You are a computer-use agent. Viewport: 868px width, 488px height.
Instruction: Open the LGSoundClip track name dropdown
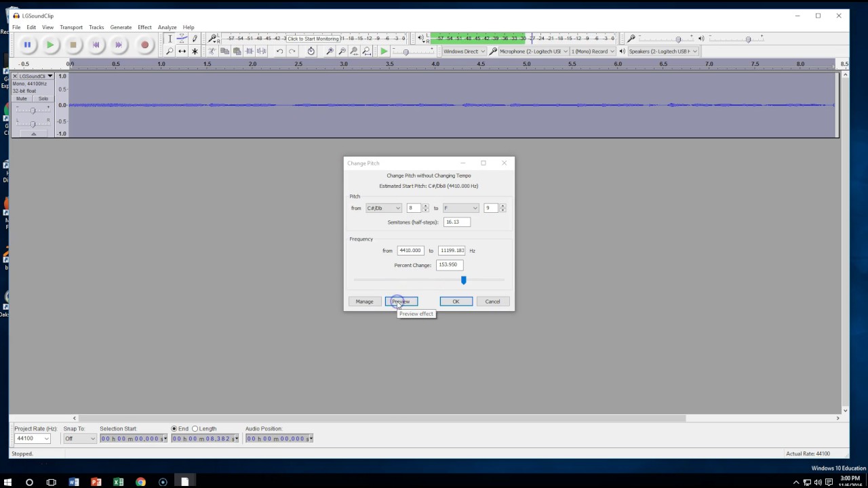point(36,76)
